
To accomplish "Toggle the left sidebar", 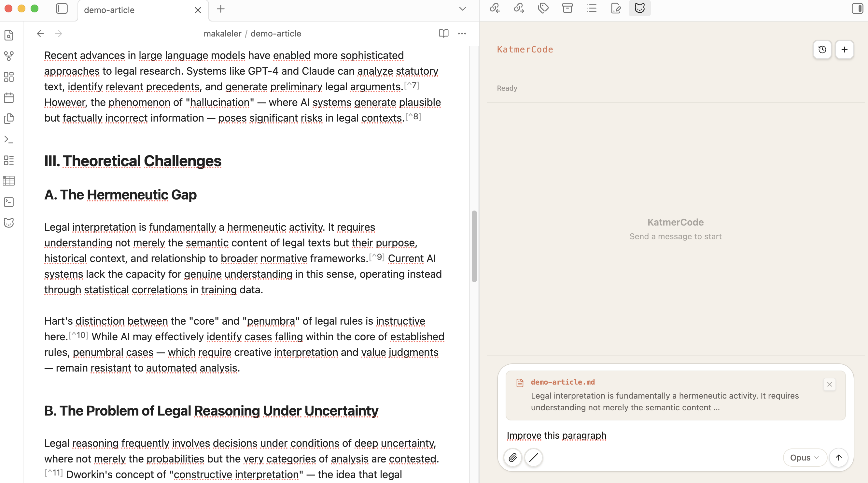I will 62,9.
